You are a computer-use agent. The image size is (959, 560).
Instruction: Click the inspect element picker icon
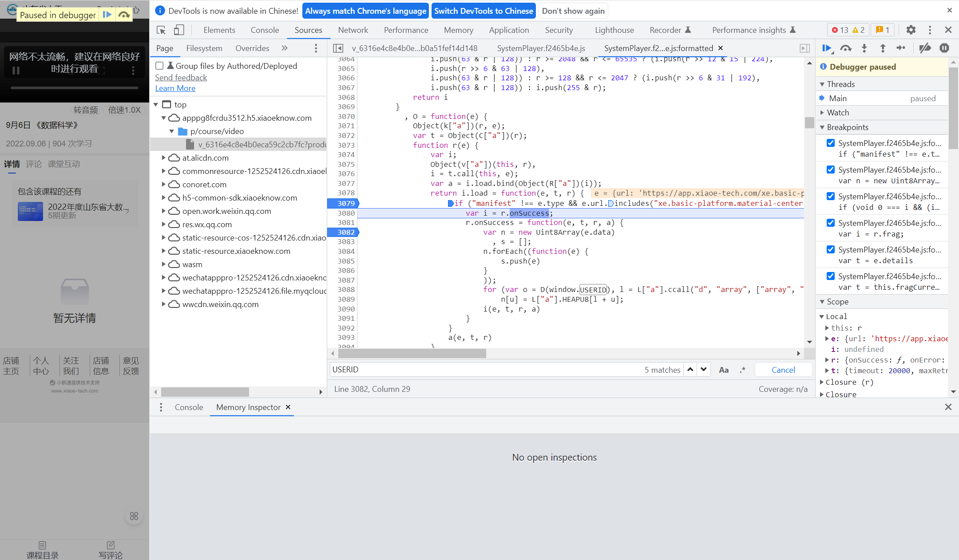pos(161,30)
